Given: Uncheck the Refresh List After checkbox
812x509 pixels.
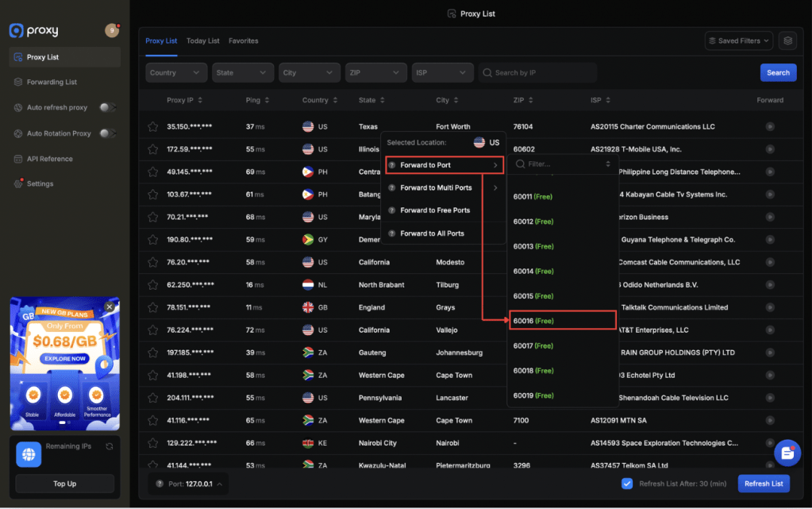Looking at the screenshot, I should 627,484.
